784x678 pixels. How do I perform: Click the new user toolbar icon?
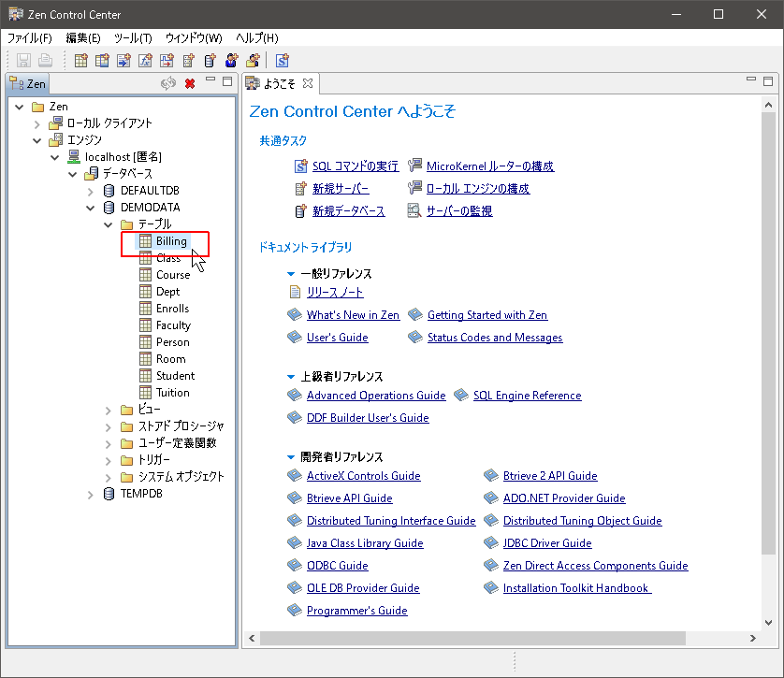coord(231,61)
